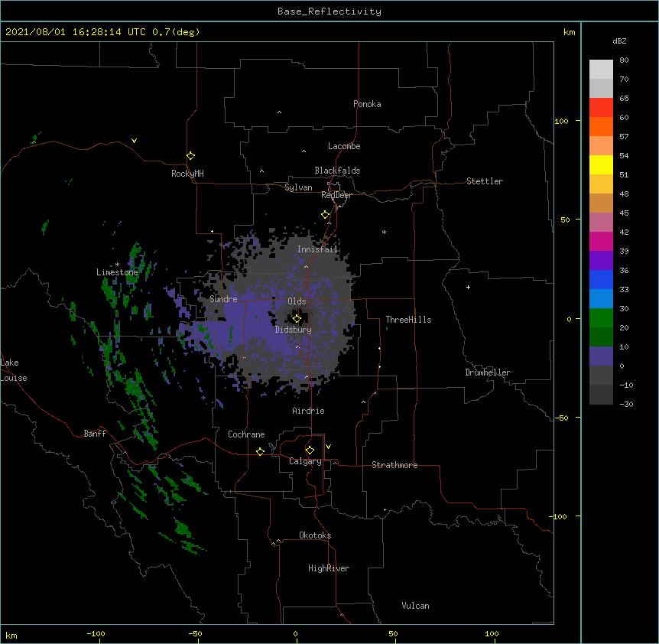659x644 pixels.
Task: Click the Stettler town label
Action: point(485,181)
